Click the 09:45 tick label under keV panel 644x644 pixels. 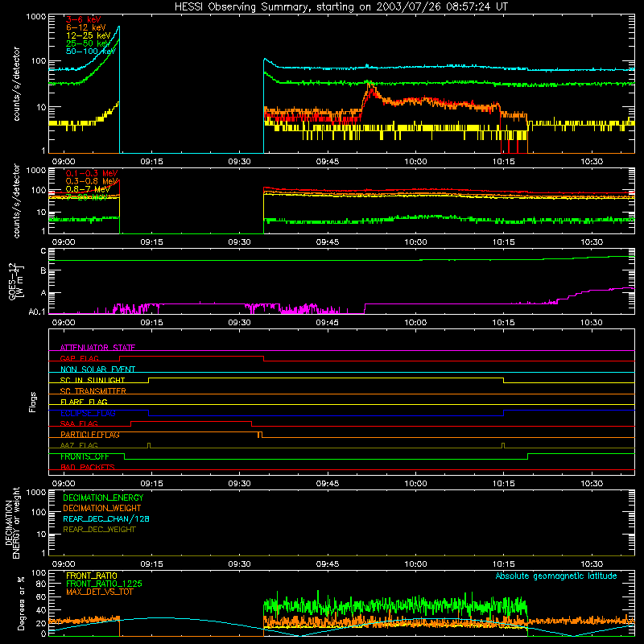328,162
